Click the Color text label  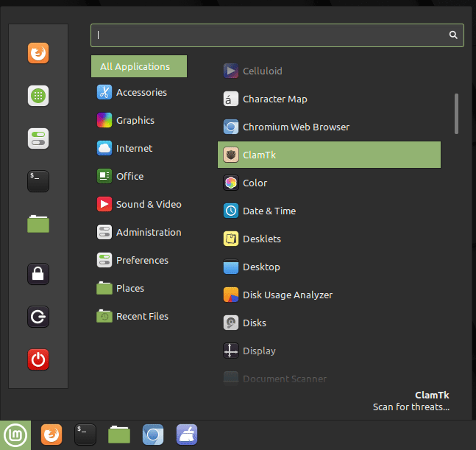click(x=255, y=183)
